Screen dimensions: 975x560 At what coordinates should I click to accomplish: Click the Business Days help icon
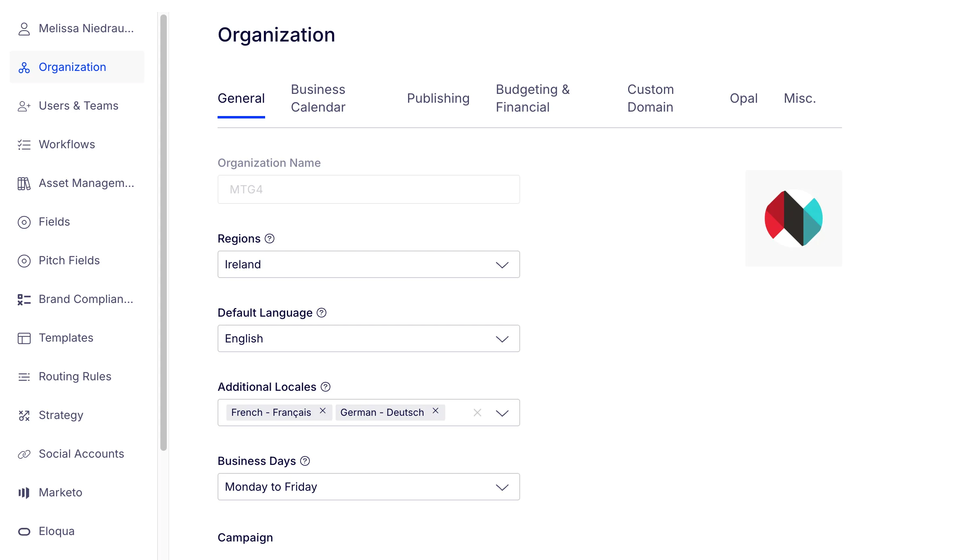tap(305, 461)
